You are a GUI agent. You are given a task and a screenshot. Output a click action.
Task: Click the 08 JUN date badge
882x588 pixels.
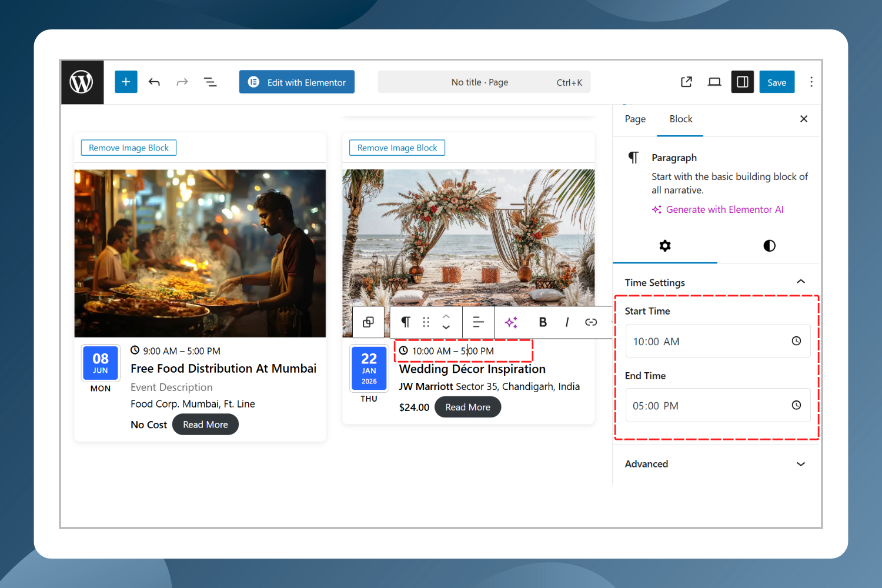click(101, 363)
